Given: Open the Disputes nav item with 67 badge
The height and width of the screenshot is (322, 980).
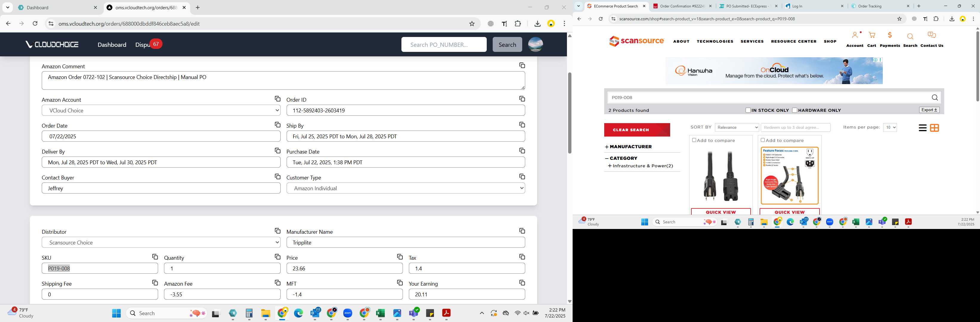Looking at the screenshot, I should pyautogui.click(x=148, y=44).
